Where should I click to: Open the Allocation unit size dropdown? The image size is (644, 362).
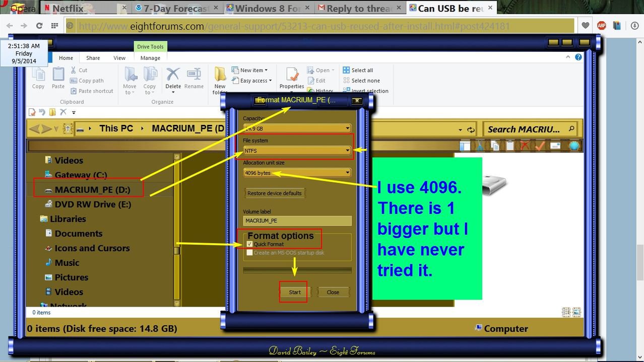(297, 173)
